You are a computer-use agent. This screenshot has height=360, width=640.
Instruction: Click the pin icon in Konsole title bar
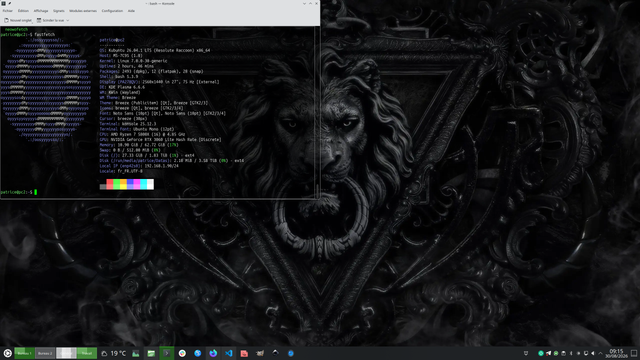[x=9, y=3]
